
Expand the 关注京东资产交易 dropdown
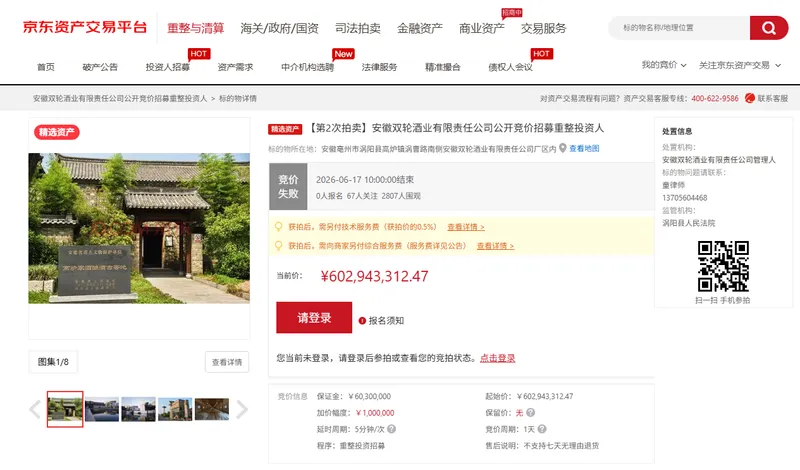coord(740,65)
